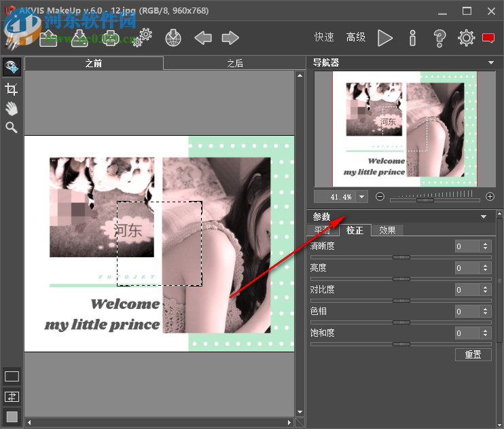Reset parameters with the 重置 button

pos(473,354)
